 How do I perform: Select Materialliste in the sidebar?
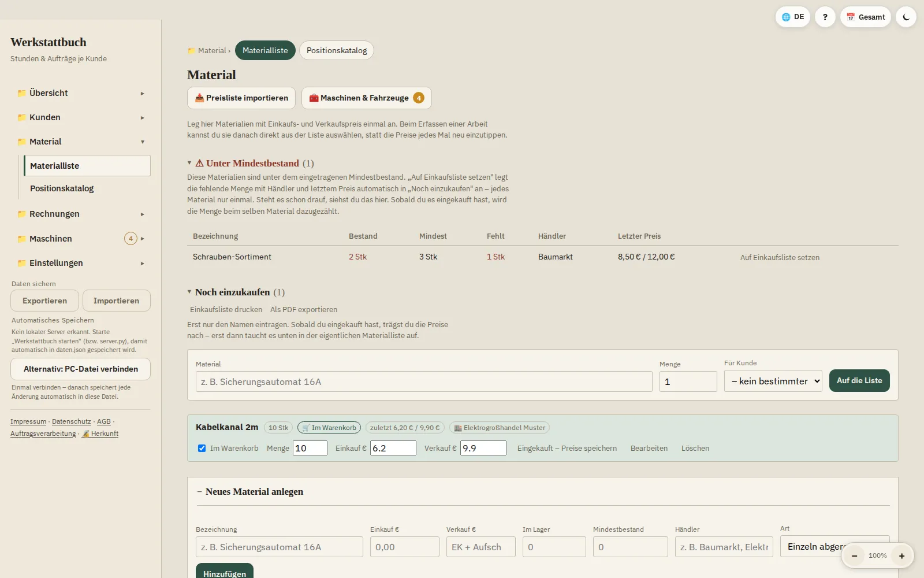pyautogui.click(x=87, y=165)
